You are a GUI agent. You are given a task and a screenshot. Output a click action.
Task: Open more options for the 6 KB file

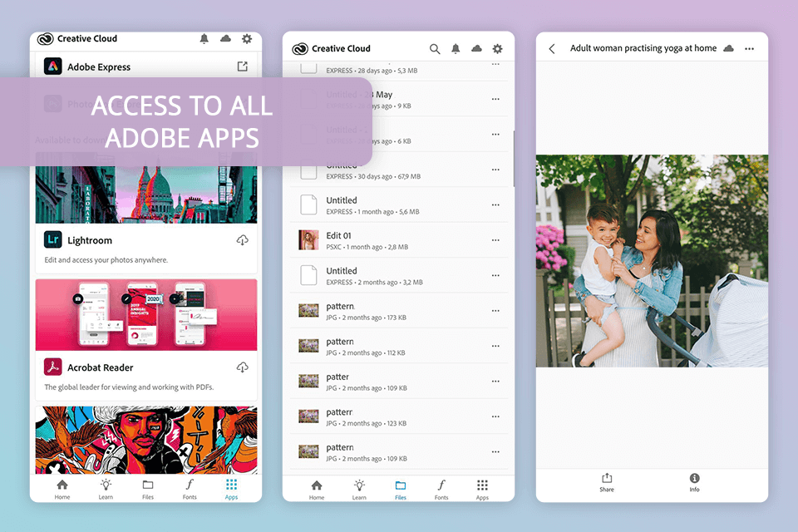point(495,135)
